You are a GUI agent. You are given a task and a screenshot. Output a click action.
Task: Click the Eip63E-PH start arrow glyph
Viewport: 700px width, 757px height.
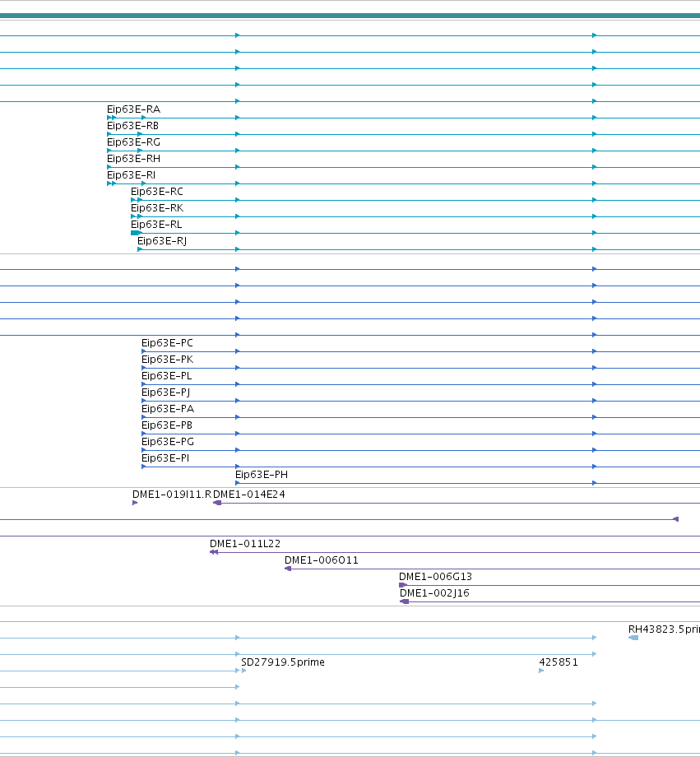pos(238,483)
